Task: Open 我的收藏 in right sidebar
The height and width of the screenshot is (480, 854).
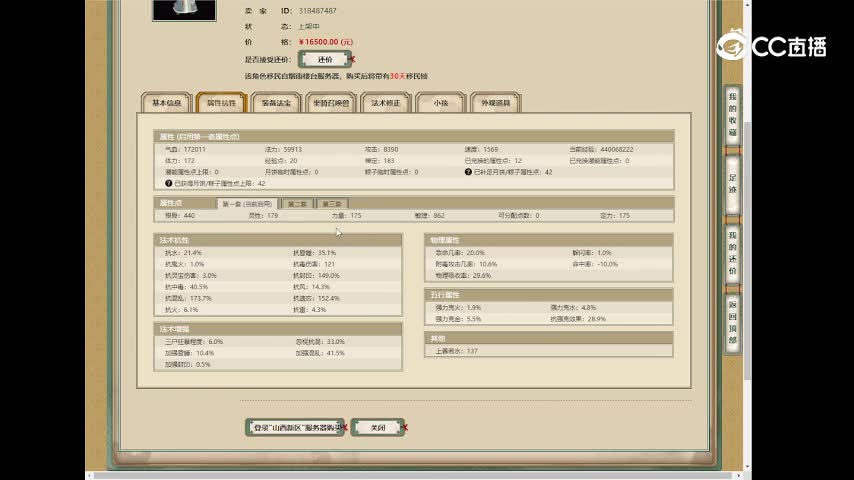Action: click(x=733, y=114)
